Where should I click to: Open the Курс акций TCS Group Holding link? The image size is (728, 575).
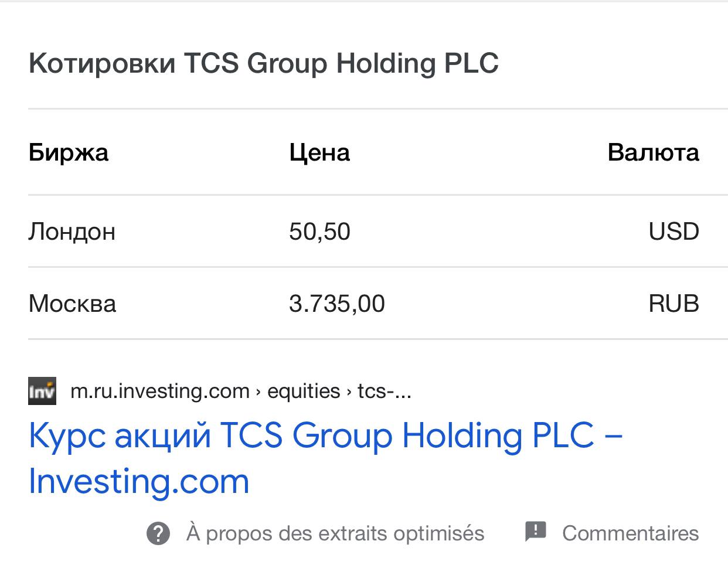tap(325, 458)
